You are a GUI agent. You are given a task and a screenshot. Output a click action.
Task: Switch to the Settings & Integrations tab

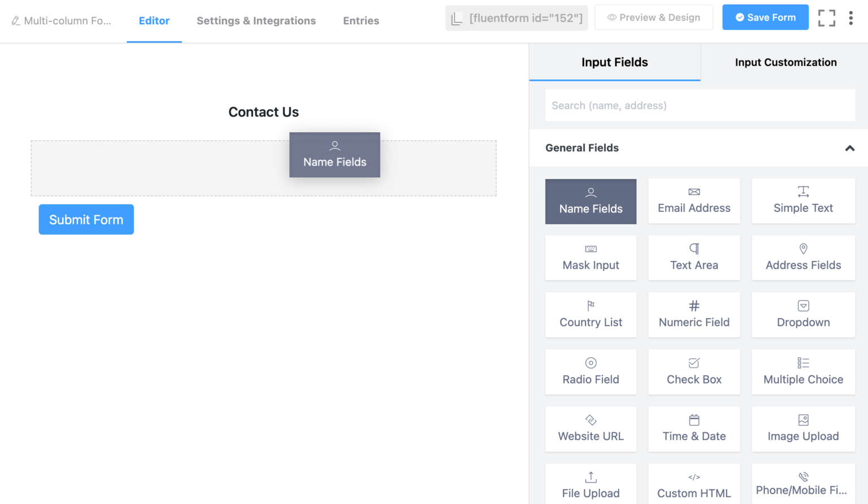[x=256, y=21]
